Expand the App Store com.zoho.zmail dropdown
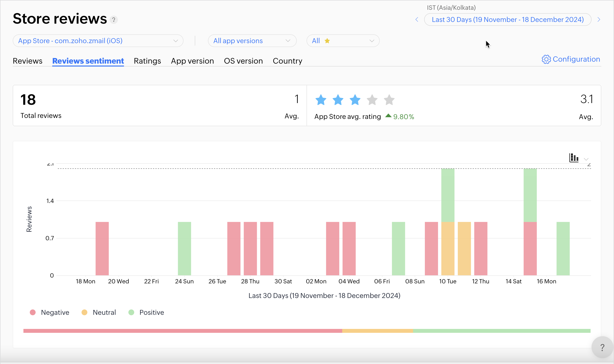 pyautogui.click(x=98, y=41)
